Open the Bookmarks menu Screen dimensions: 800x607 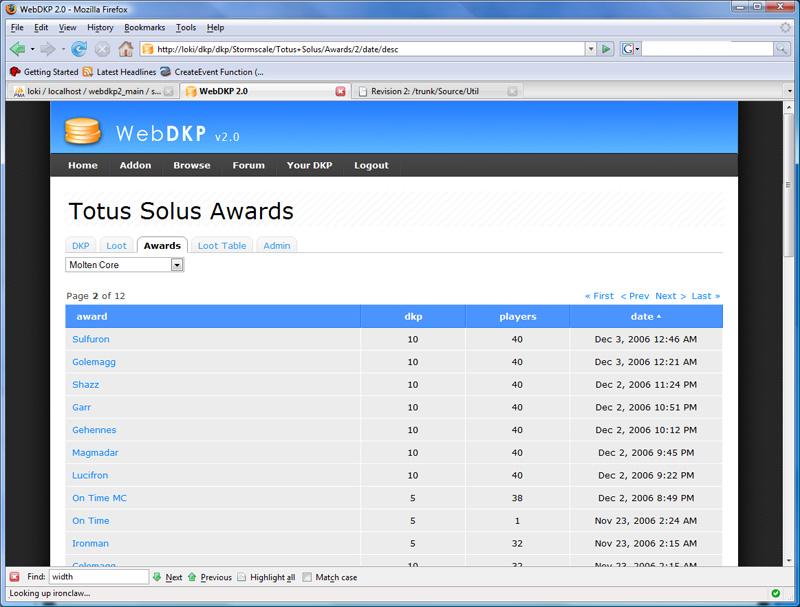[x=144, y=27]
